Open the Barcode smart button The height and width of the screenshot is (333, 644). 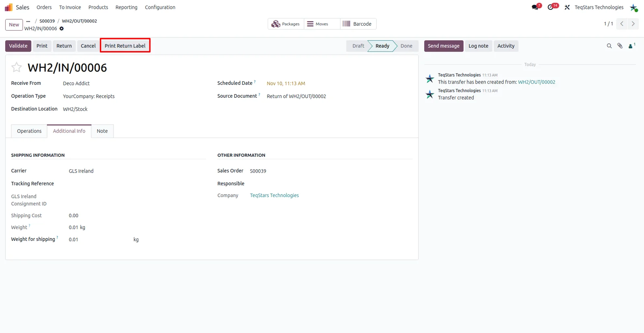(x=358, y=24)
